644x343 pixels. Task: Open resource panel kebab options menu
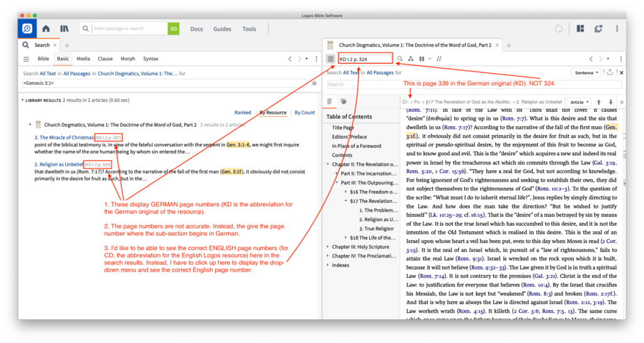click(621, 59)
